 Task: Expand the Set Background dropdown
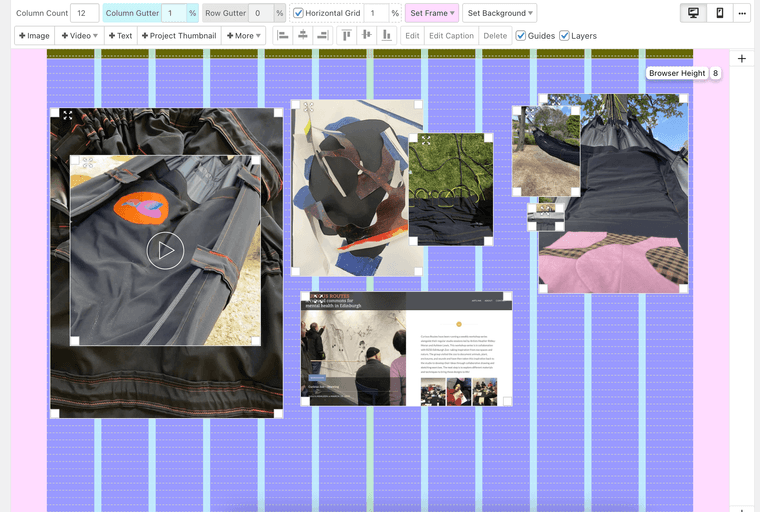[500, 13]
